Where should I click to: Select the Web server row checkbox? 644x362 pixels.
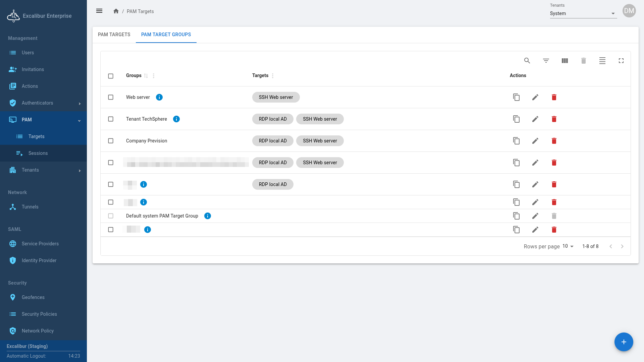click(111, 97)
